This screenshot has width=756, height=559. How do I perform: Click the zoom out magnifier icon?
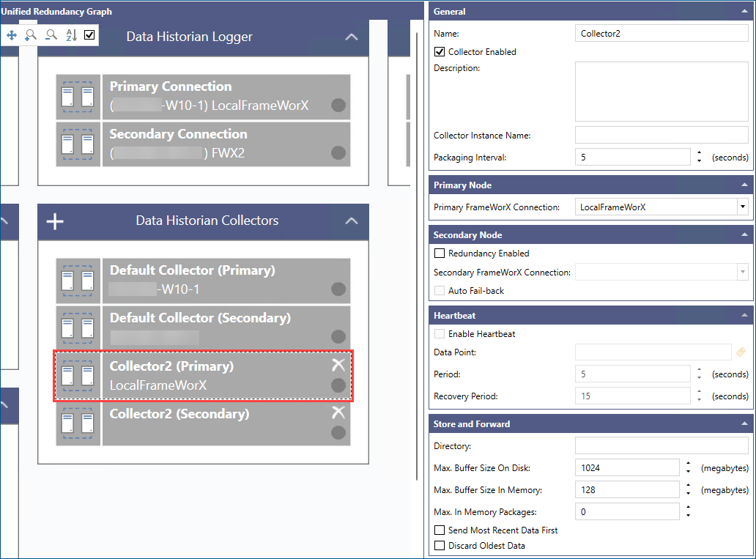pyautogui.click(x=51, y=35)
